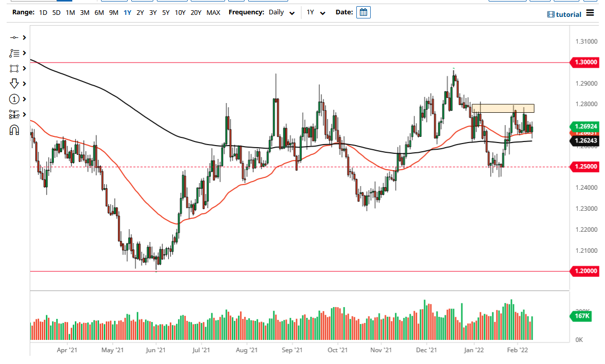Click the 167K volume label
Image resolution: width=605 pixels, height=364 pixels.
coord(581,317)
